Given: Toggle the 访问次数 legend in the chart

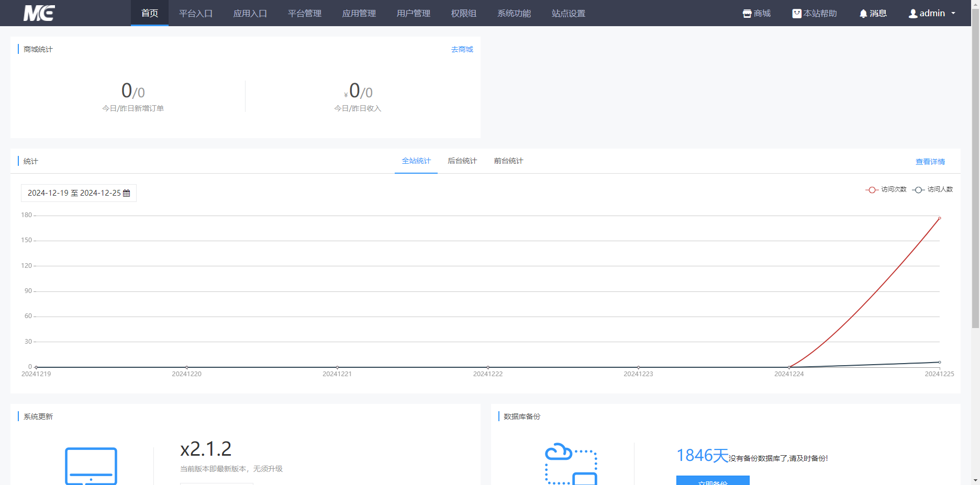Looking at the screenshot, I should (x=886, y=189).
